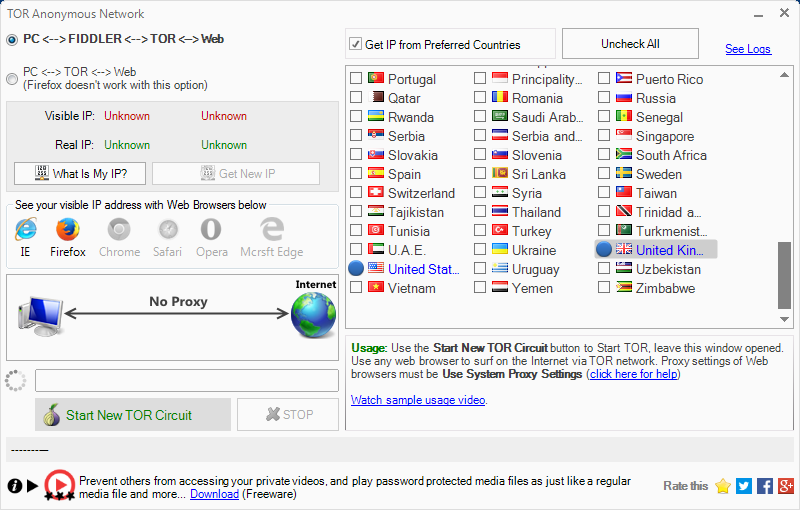
Task: Click the Internet globe image
Action: [x=313, y=315]
